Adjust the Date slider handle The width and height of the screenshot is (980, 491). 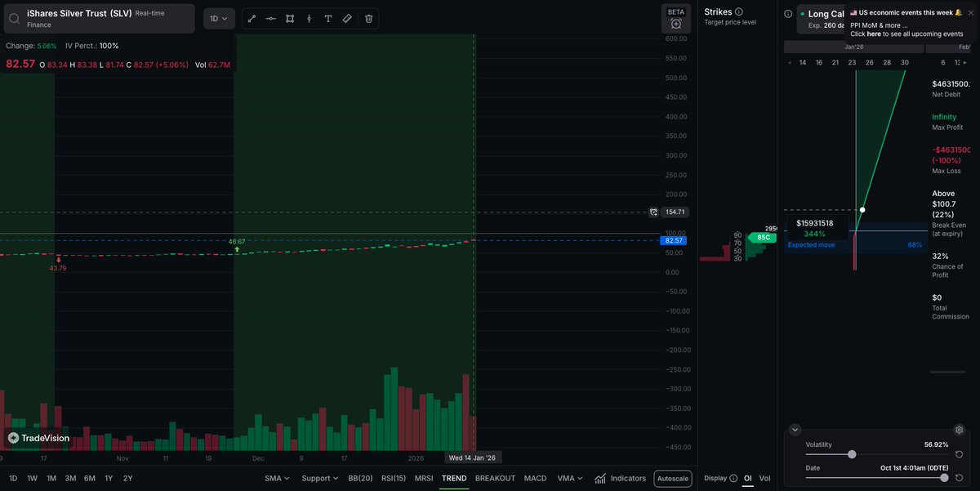coord(945,477)
